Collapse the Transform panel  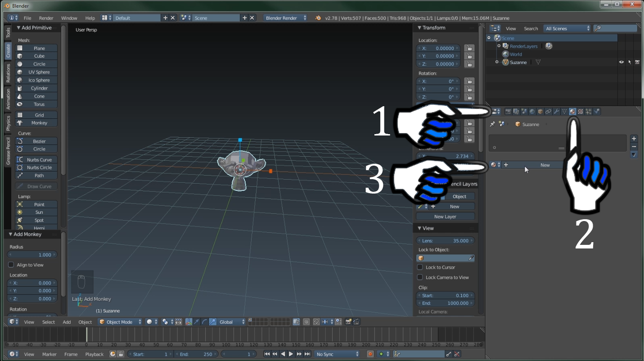click(420, 28)
